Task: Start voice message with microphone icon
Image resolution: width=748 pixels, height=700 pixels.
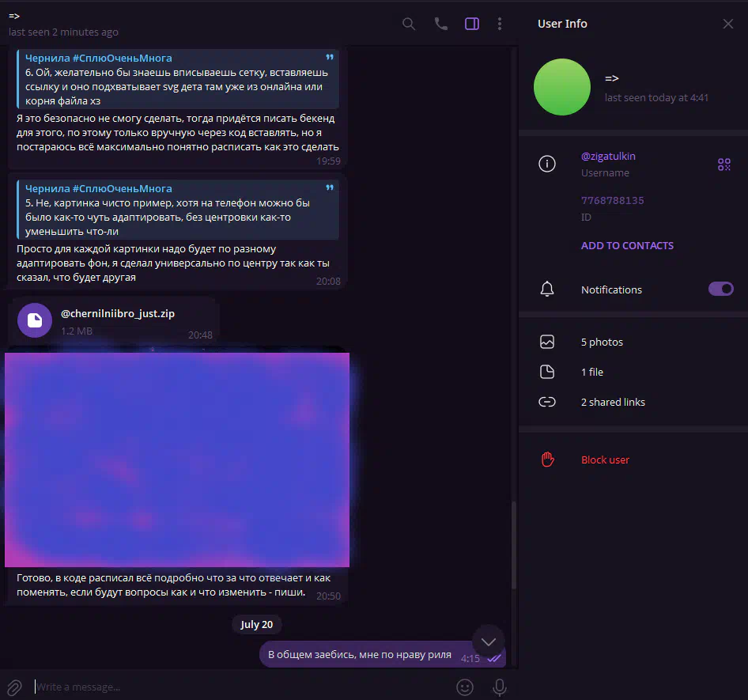Action: pyautogui.click(x=500, y=687)
